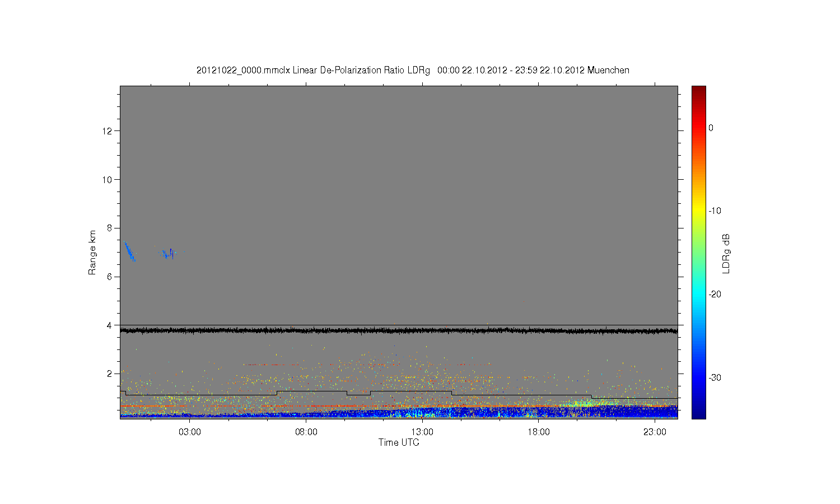Click the 'Time UTC' x-axis label

tap(399, 442)
